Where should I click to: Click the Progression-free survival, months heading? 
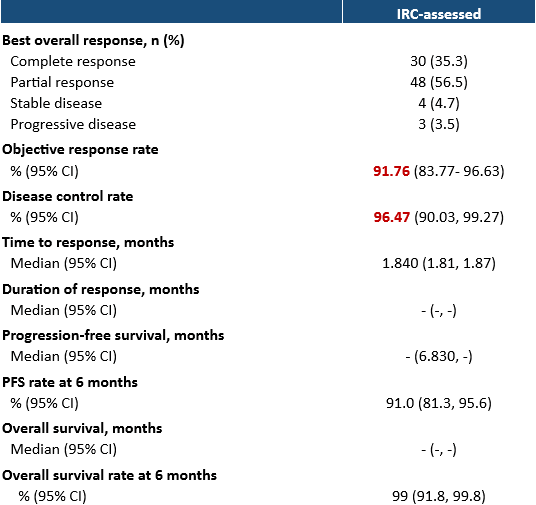coord(113,335)
